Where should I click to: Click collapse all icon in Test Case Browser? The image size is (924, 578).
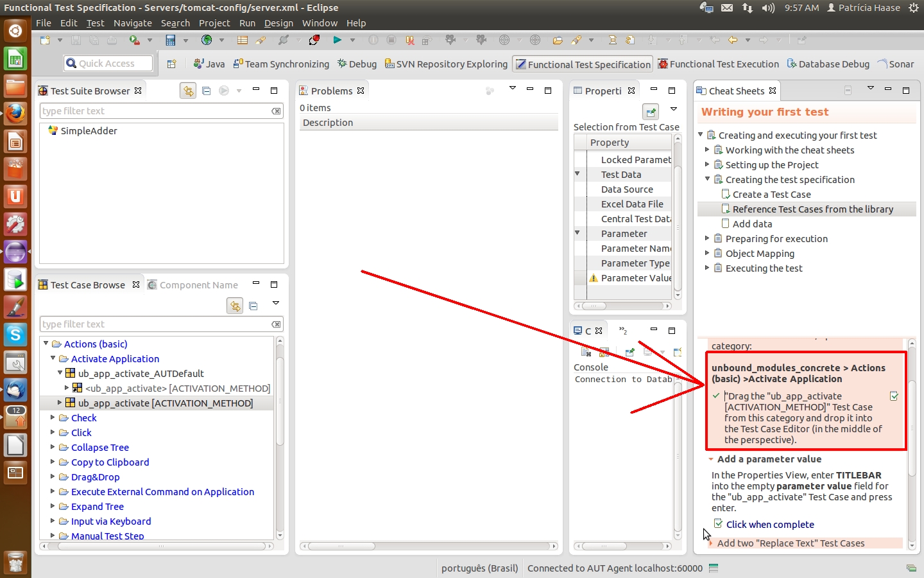[253, 306]
